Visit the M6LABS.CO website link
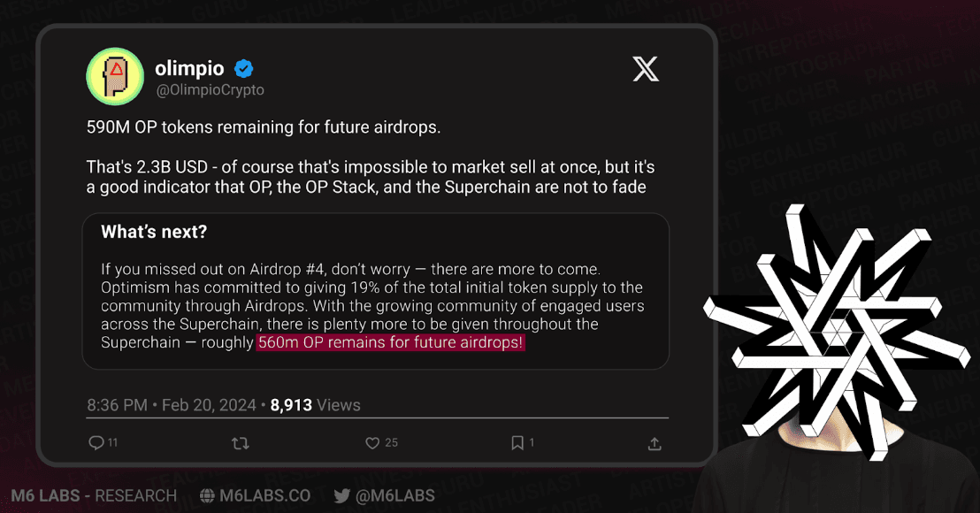 click(264, 496)
